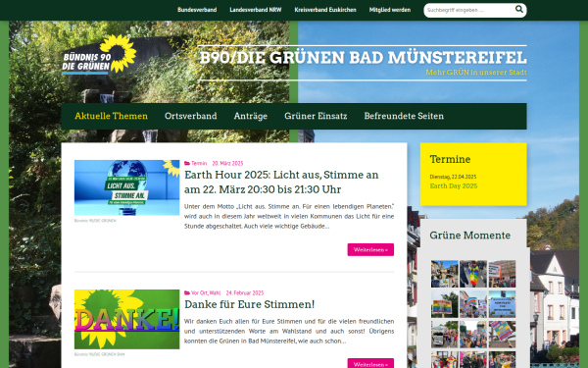588x368 pixels.
Task: Focus the Suchbegriff eingeben search field
Action: click(x=469, y=10)
